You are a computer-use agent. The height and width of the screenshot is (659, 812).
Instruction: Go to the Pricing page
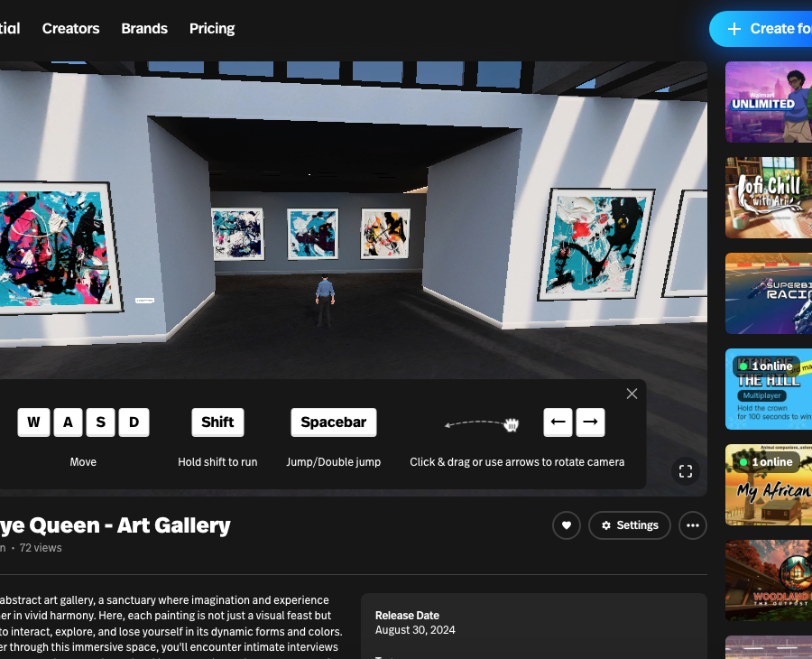212,29
